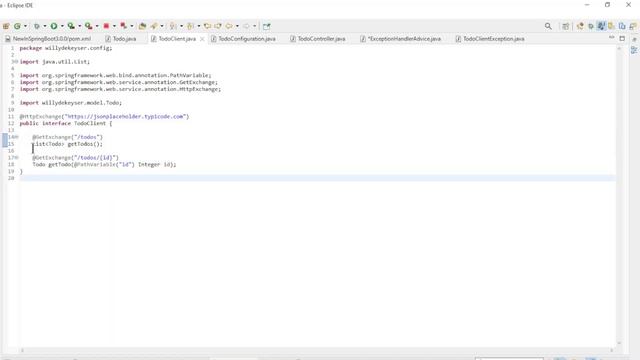Viewport: 640px width, 360px height.
Task: Open the dropdown beside the Back arrow
Action: point(237,26)
